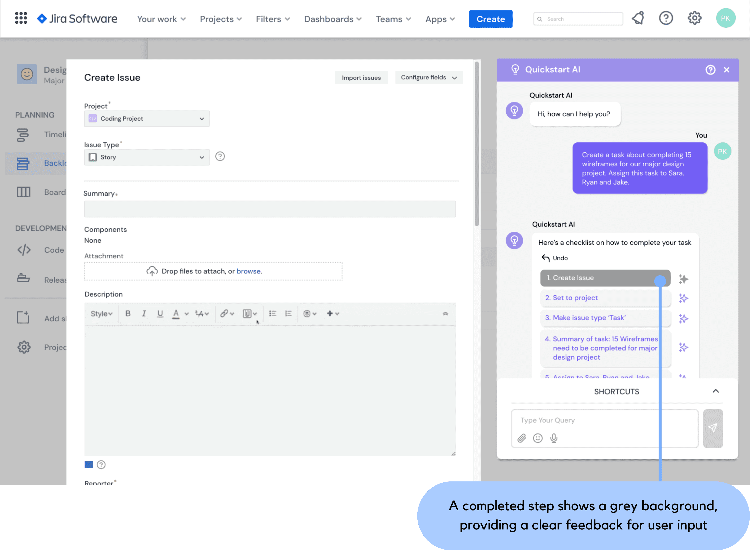Open the Issue Type dropdown showing Story
756x551 pixels.
coord(147,157)
